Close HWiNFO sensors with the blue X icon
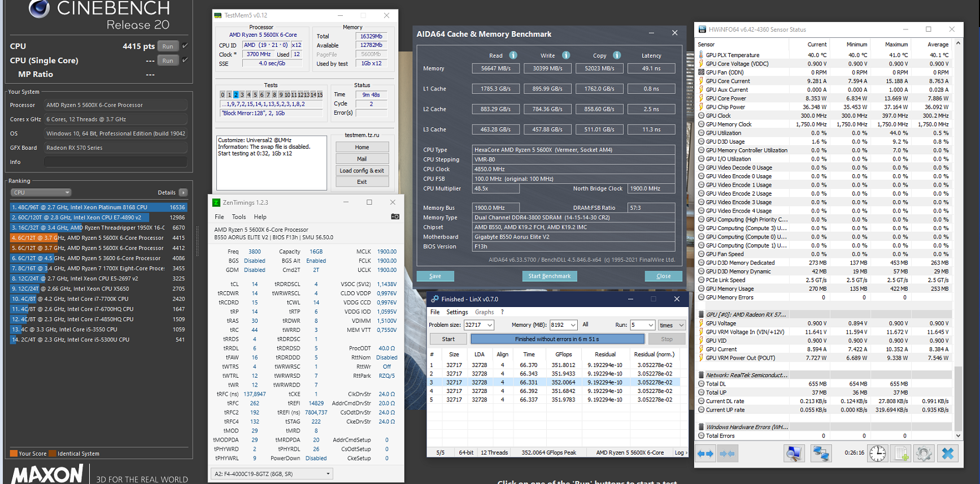 coord(948,453)
